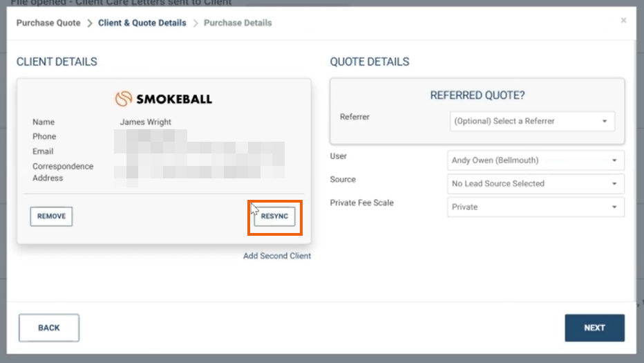Click the client name James Wright
644x363 pixels.
[145, 122]
